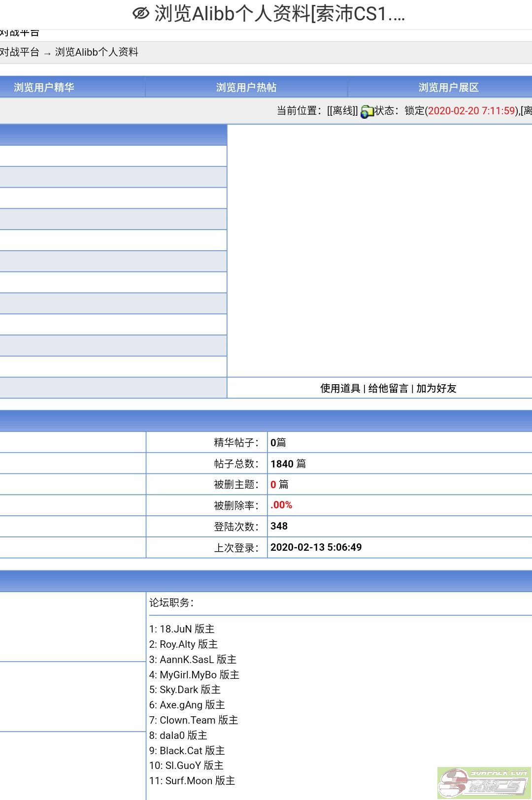532x800 pixels.
Task: Visit the Clown.Team forum
Action: coord(187,720)
